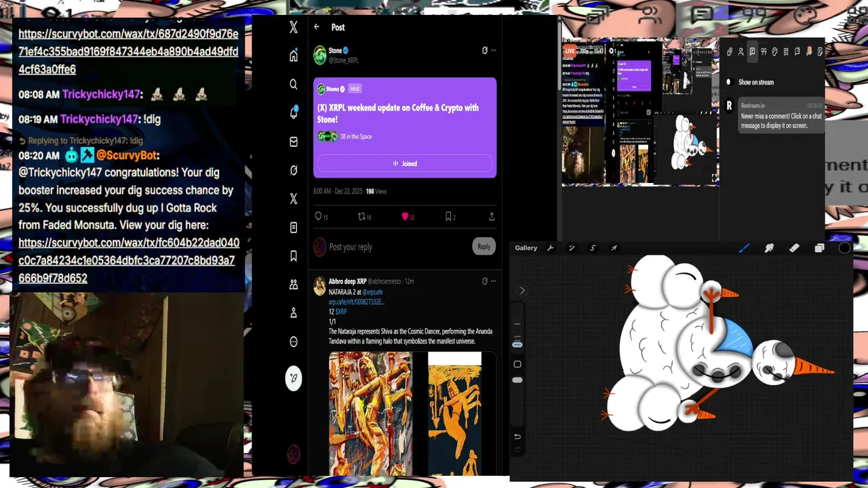Image resolution: width=868 pixels, height=488 pixels.
Task: Go back with the Post arrow
Action: point(317,27)
